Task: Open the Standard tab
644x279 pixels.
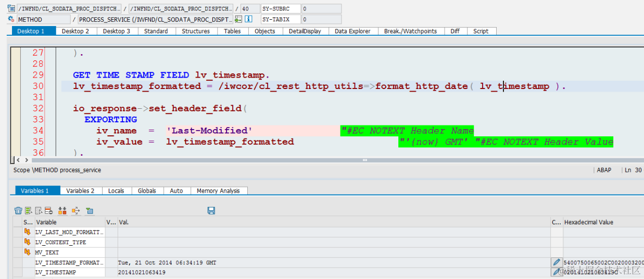Action: [x=156, y=31]
